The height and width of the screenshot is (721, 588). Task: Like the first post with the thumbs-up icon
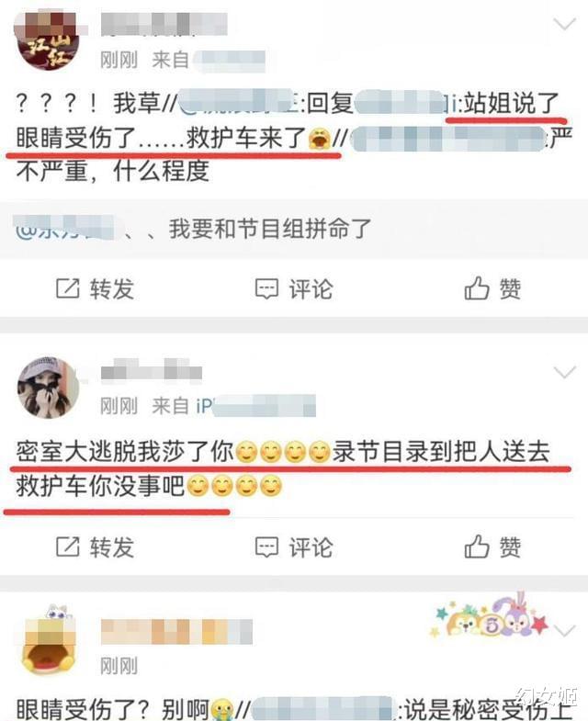tap(476, 288)
